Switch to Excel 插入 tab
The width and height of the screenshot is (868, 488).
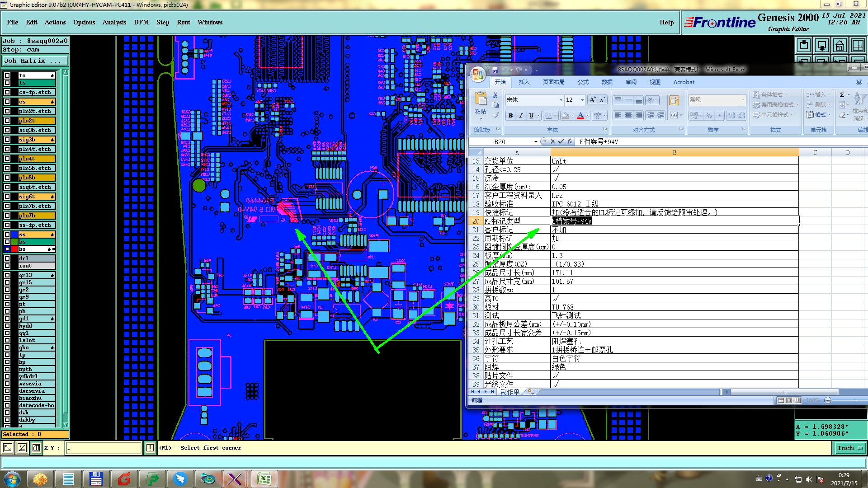point(524,82)
